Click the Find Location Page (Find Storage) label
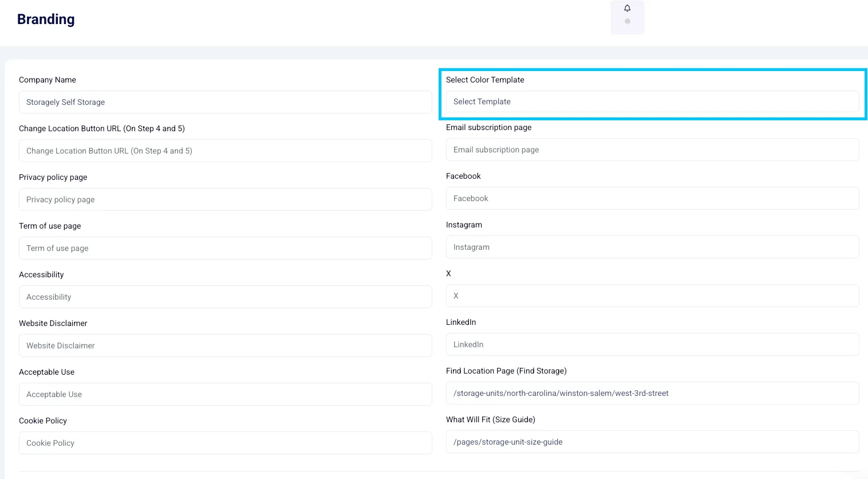 click(506, 371)
